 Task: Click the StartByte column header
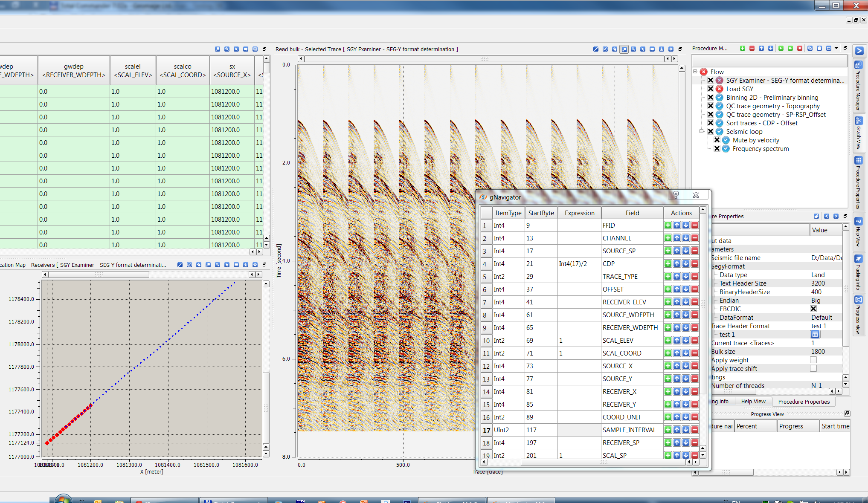point(541,213)
